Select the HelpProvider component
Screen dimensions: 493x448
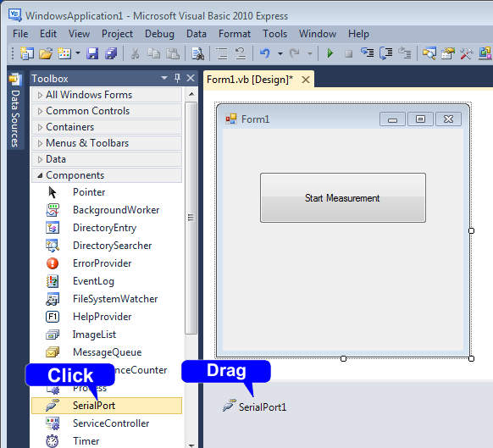click(x=107, y=317)
